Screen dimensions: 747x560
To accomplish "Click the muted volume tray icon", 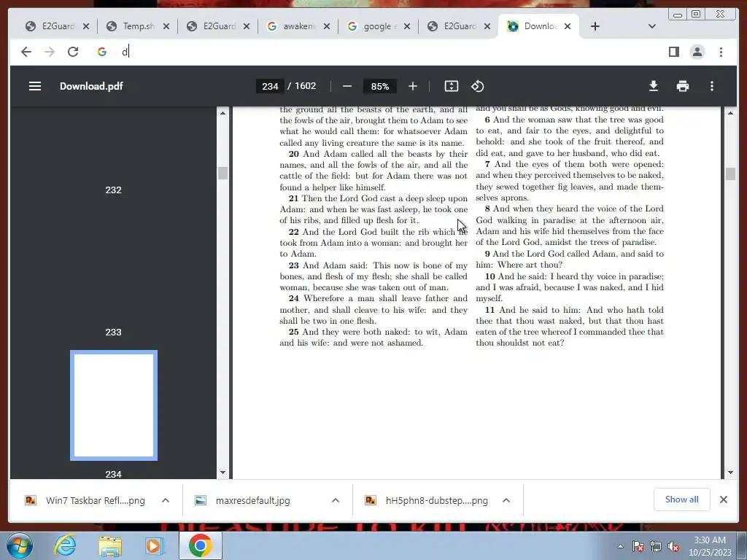I will [673, 546].
